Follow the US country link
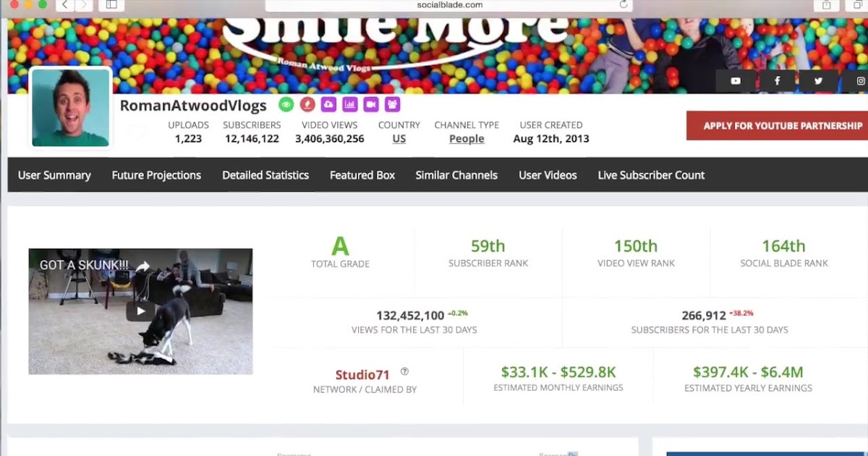Screen dimensions: 868x456 coord(399,139)
